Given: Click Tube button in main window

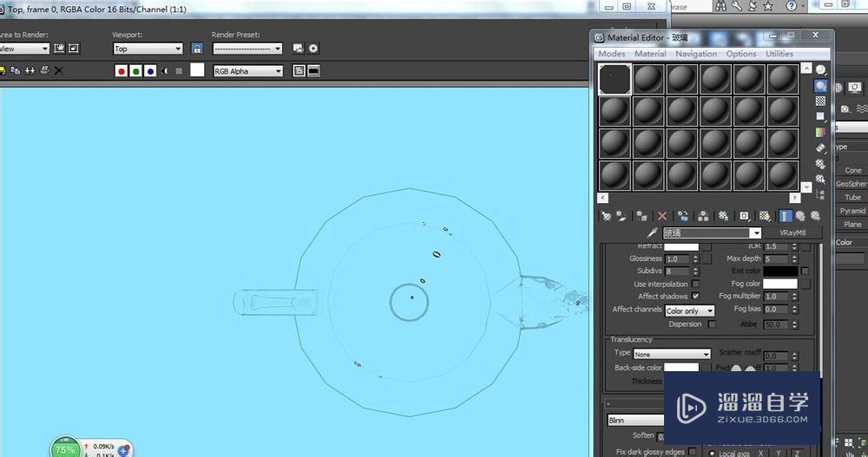Looking at the screenshot, I should tap(852, 197).
